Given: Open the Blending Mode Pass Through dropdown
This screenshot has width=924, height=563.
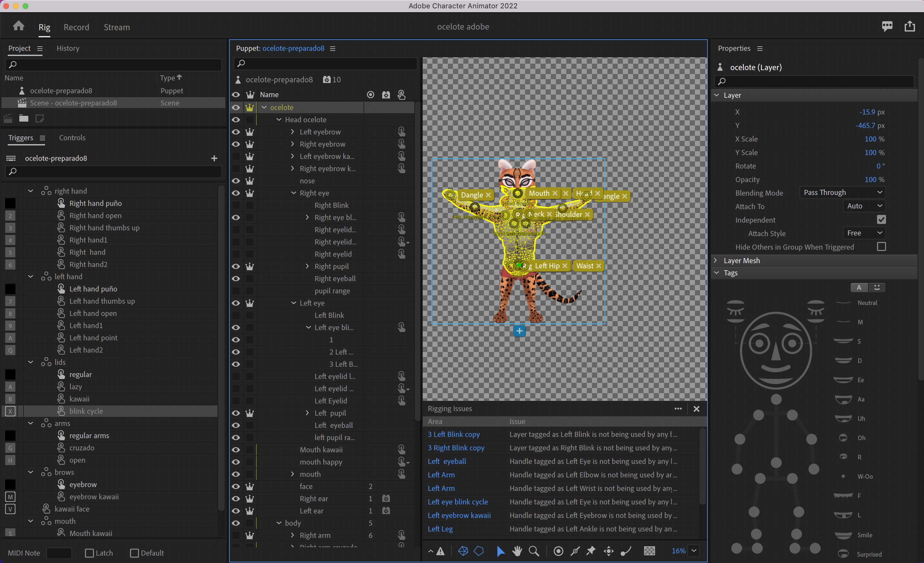Looking at the screenshot, I should point(842,192).
